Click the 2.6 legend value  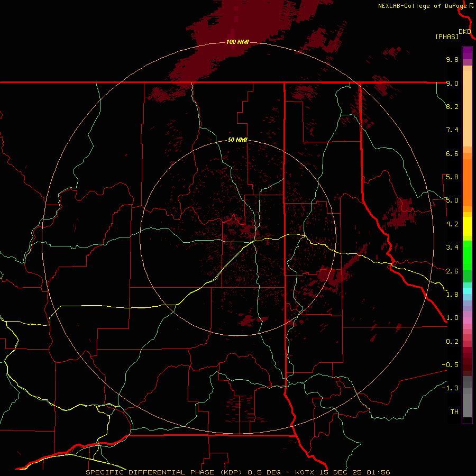452,271
